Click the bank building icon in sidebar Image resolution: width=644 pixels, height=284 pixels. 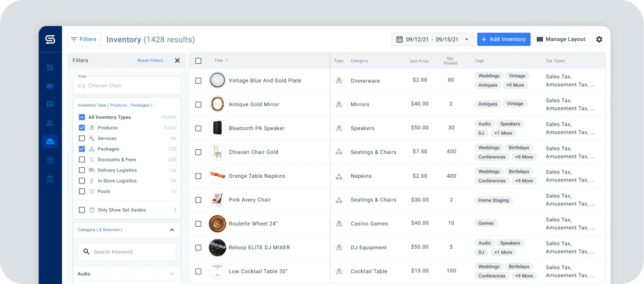tap(50, 179)
